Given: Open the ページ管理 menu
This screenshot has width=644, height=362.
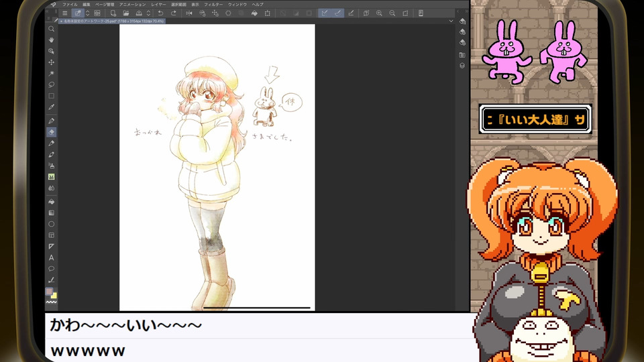Looking at the screenshot, I should [105, 5].
